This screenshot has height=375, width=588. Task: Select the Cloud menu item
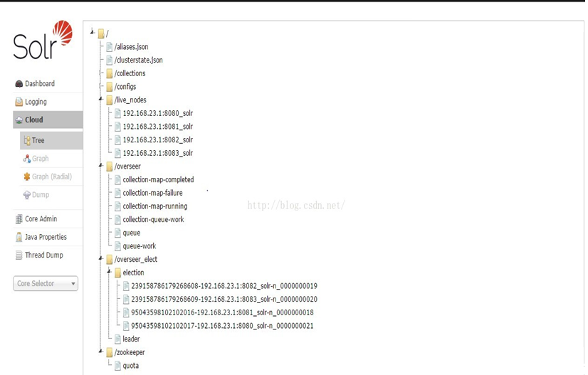coord(48,120)
